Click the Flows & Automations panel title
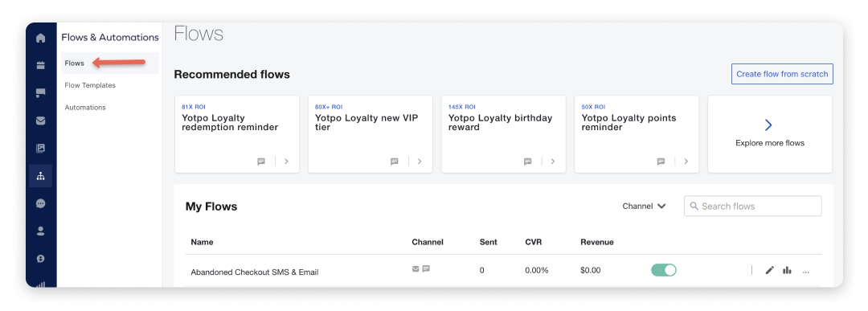868x311 pixels. tap(110, 37)
